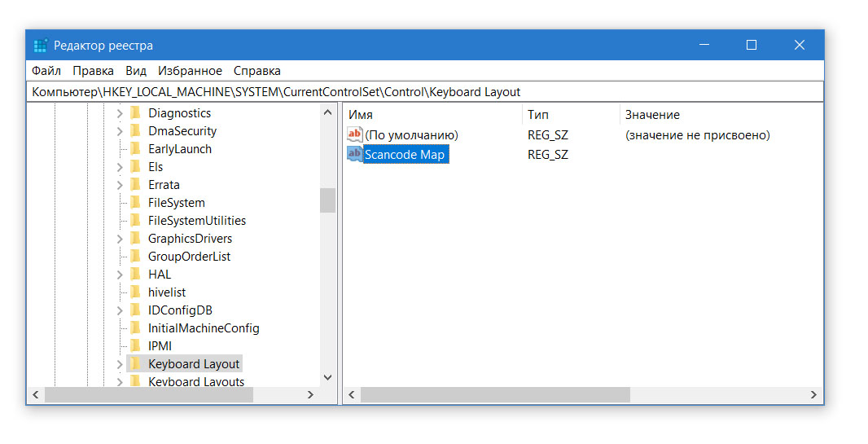The width and height of the screenshot is (868, 444).
Task: Click the Els folder icon
Action: (135, 167)
